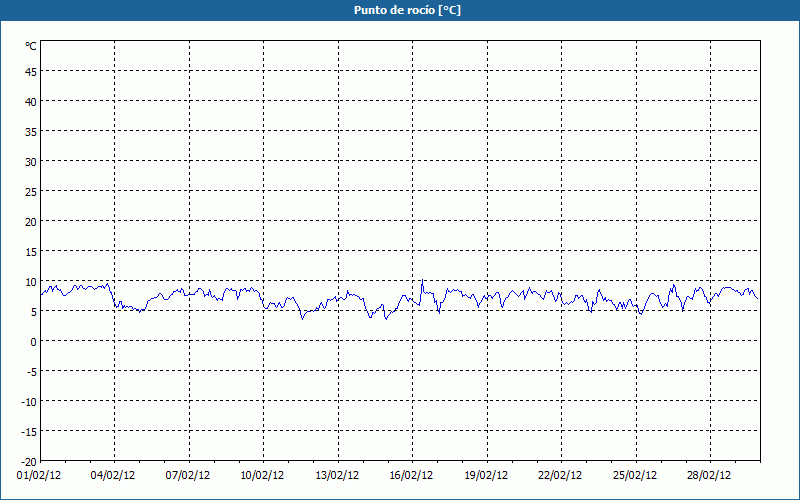Click the 19/02/12 date label
800x500 pixels.
(x=486, y=476)
